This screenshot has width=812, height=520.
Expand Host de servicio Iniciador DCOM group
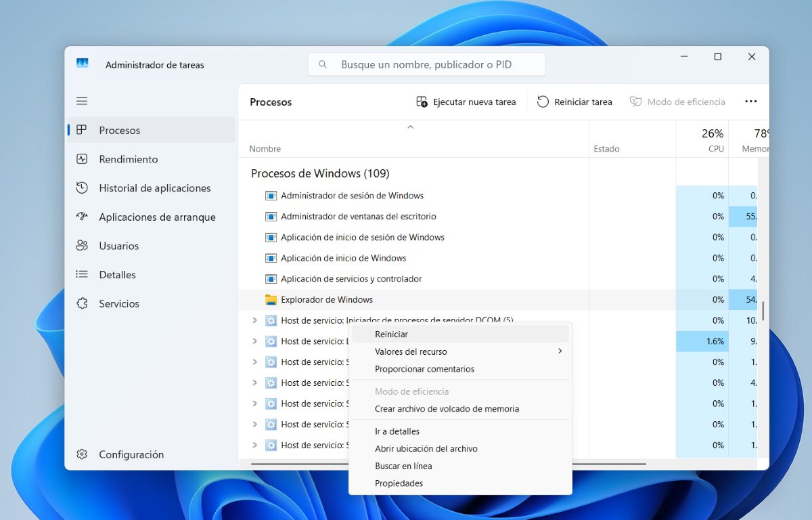255,320
